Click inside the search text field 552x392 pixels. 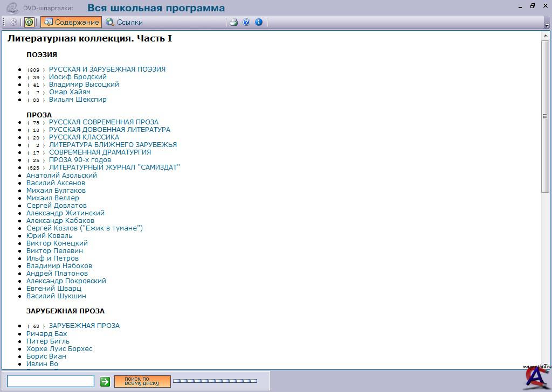click(x=51, y=381)
